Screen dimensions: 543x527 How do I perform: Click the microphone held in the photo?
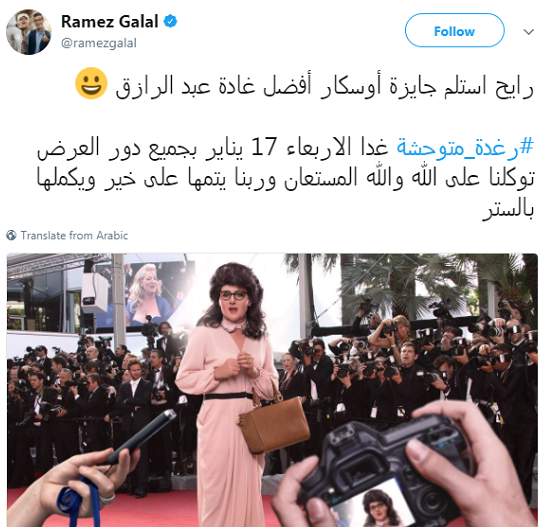[x=143, y=436]
